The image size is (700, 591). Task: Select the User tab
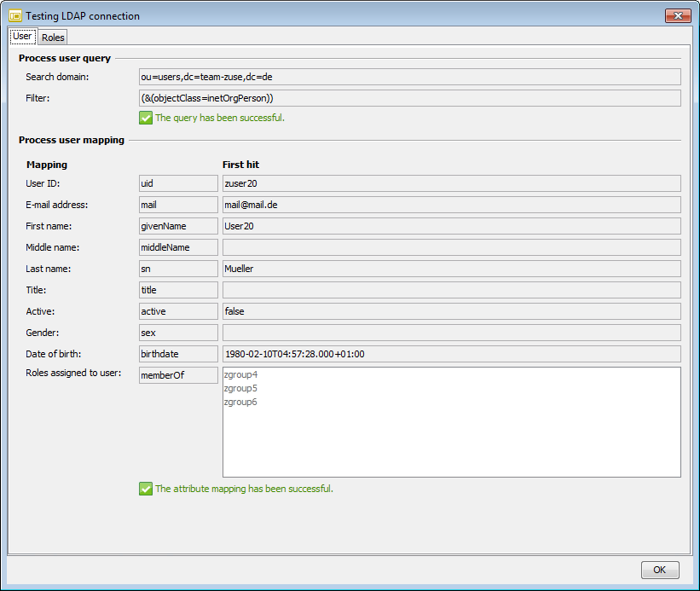pos(22,36)
